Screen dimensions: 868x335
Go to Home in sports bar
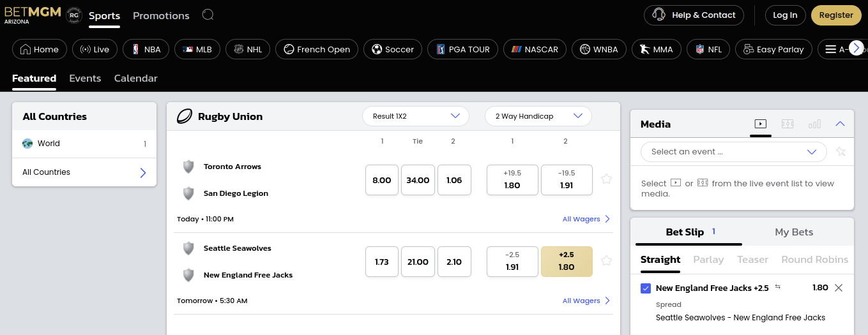(x=40, y=49)
